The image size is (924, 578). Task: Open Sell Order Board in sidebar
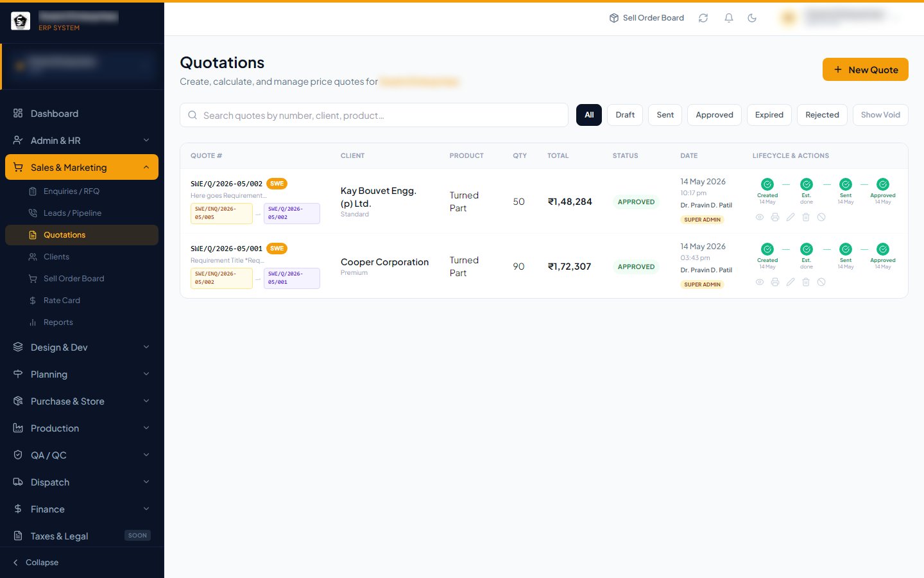click(x=82, y=279)
